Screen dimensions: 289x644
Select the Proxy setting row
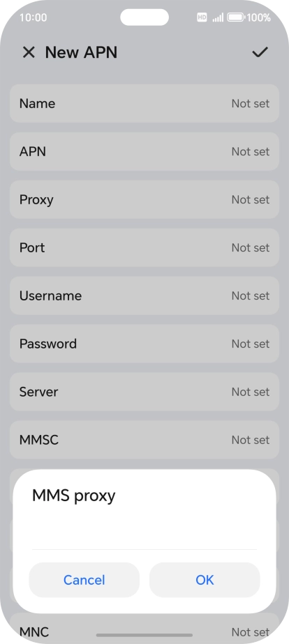144,199
